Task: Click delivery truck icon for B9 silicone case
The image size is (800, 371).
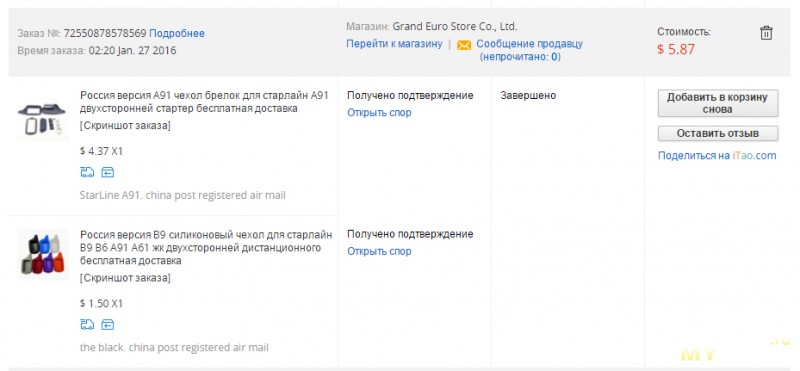Action: (x=87, y=325)
